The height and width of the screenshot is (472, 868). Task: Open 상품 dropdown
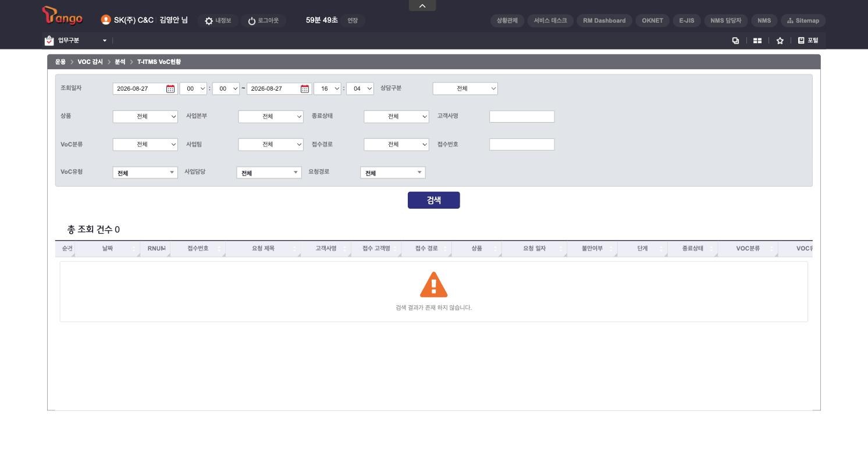tap(145, 117)
